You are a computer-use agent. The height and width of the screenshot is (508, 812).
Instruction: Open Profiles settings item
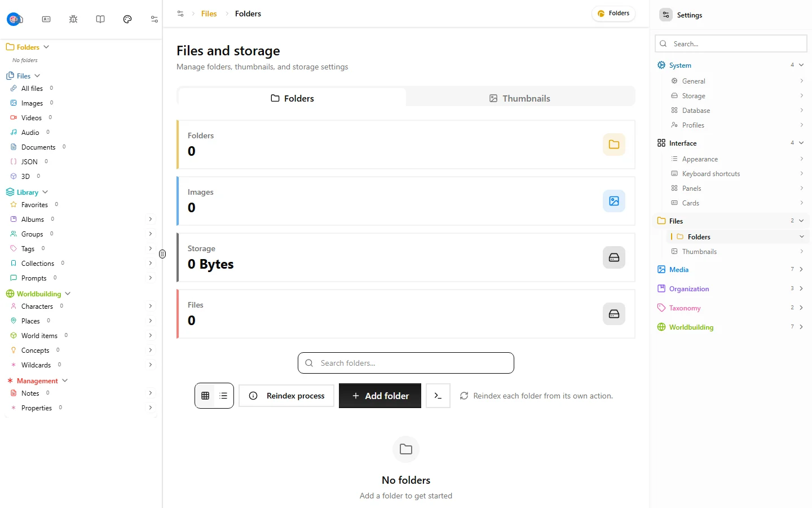tap(737, 125)
